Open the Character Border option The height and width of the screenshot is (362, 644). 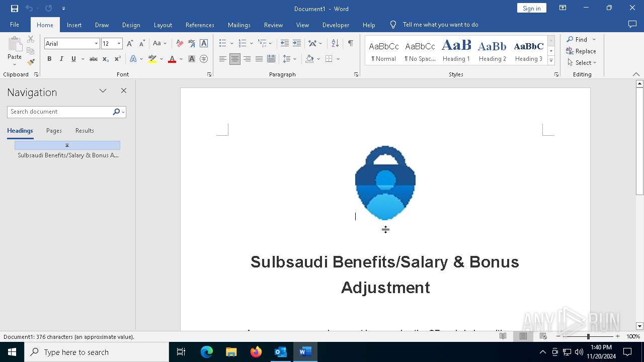(x=204, y=44)
